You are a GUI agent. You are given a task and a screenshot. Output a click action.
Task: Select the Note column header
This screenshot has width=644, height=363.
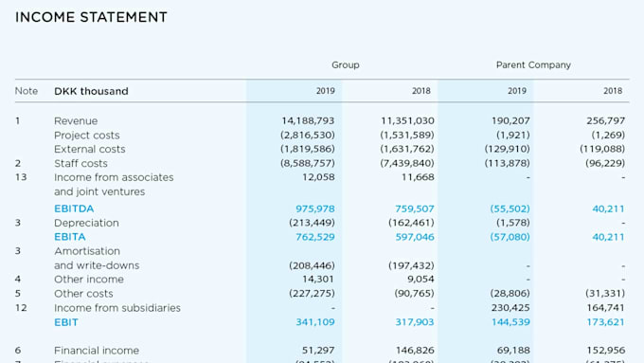27,91
